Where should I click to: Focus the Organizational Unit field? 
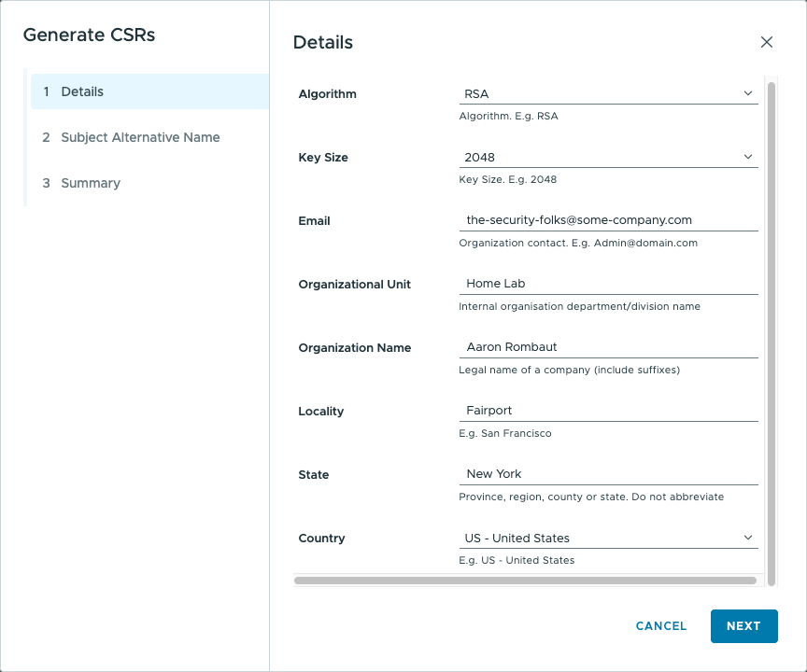tap(608, 284)
